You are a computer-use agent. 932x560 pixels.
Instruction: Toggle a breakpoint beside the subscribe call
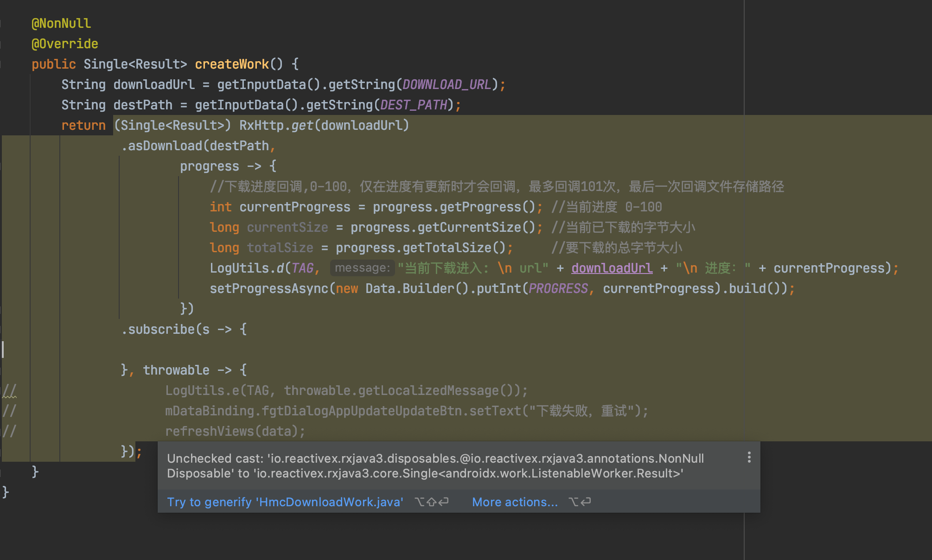tap(14, 329)
